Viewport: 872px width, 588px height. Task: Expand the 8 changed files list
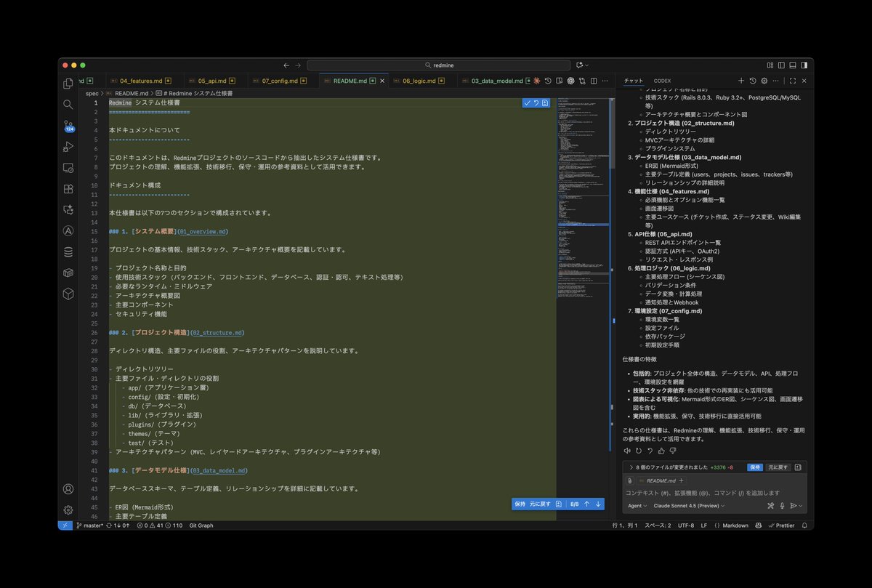[x=631, y=467]
